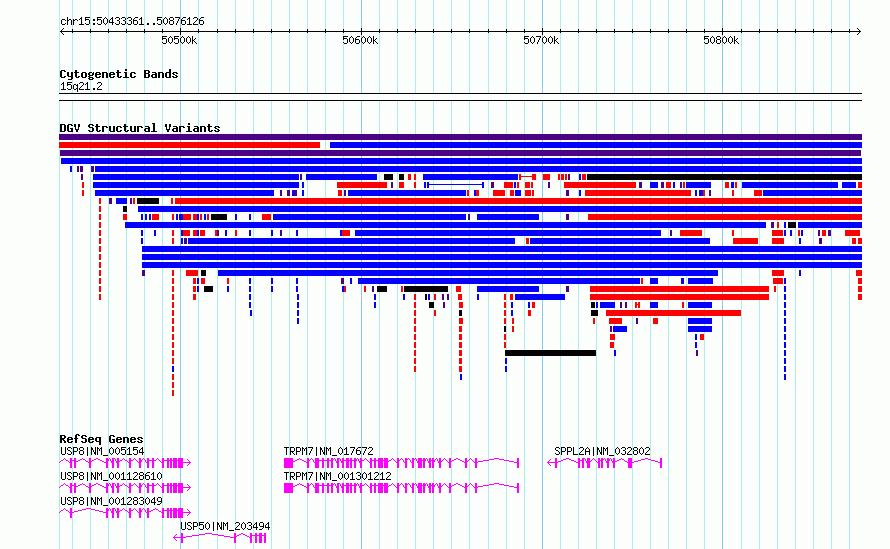Image resolution: width=890 pixels, height=549 pixels.
Task: Click the USP8 NM_001128610 gene model glyph
Action: pos(125,488)
